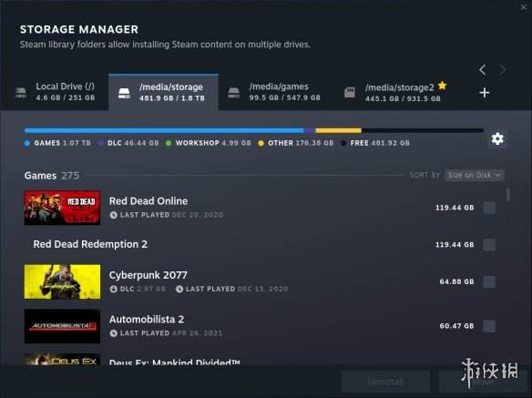The height and width of the screenshot is (398, 532).
Task: Click the Local Drive disk icon
Action: point(21,93)
